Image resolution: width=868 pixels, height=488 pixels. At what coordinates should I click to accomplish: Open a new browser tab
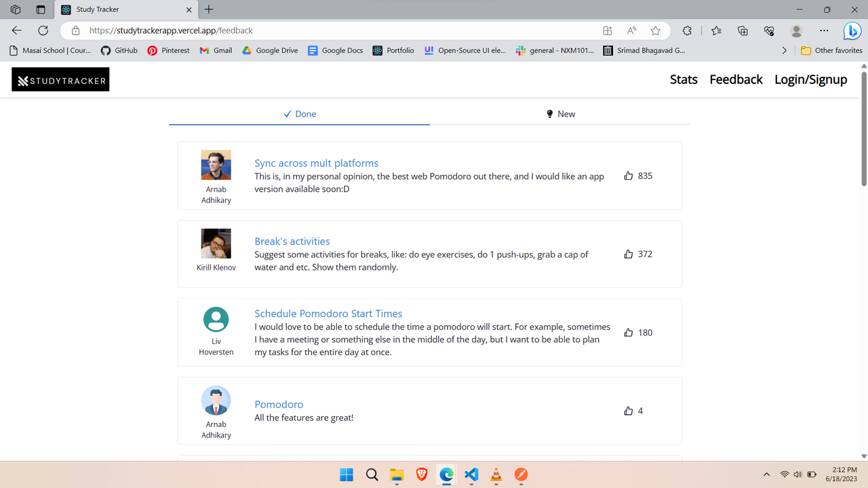point(209,9)
